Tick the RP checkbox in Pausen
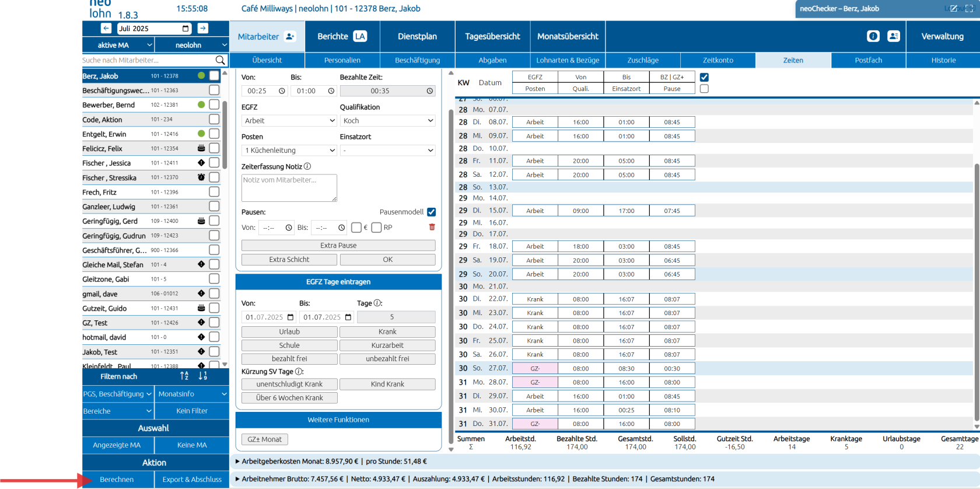Screen dimensions: 980x489 point(376,228)
